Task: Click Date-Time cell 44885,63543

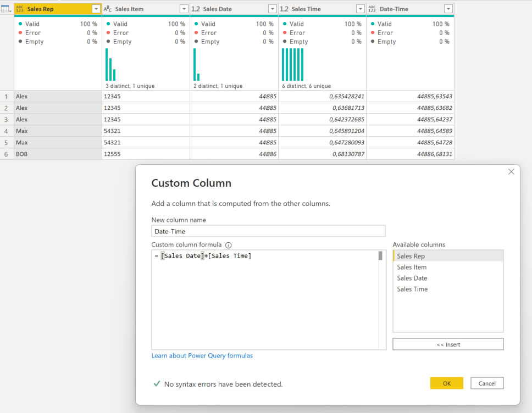Action: 410,96
